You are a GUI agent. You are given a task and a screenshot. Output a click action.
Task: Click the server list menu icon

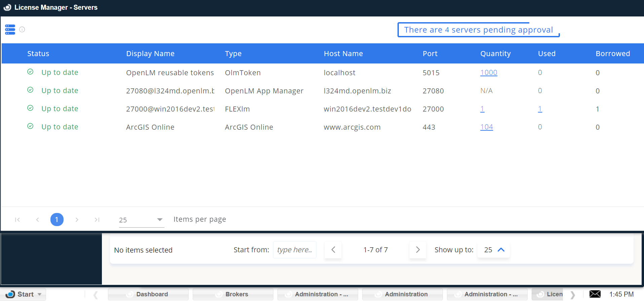click(10, 30)
